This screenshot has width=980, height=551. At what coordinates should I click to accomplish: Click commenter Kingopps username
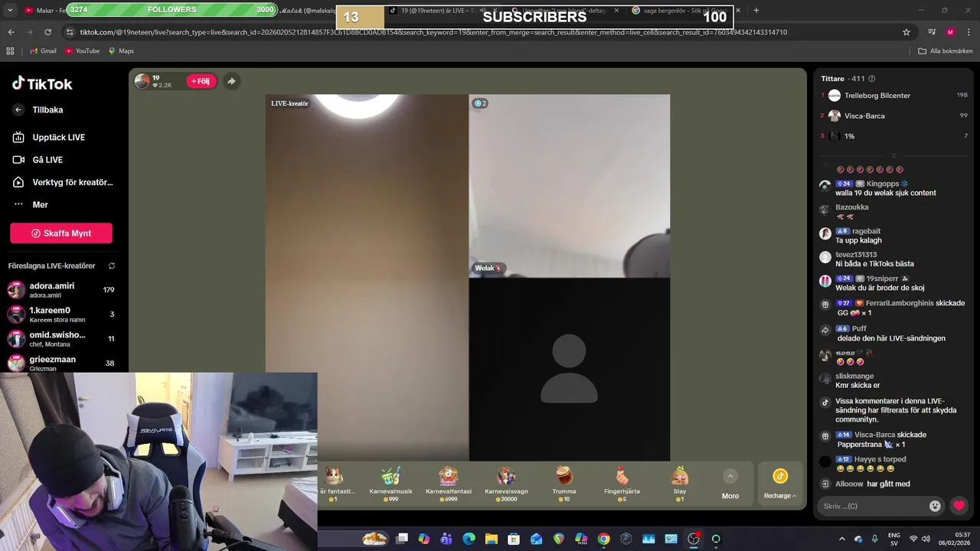click(883, 184)
